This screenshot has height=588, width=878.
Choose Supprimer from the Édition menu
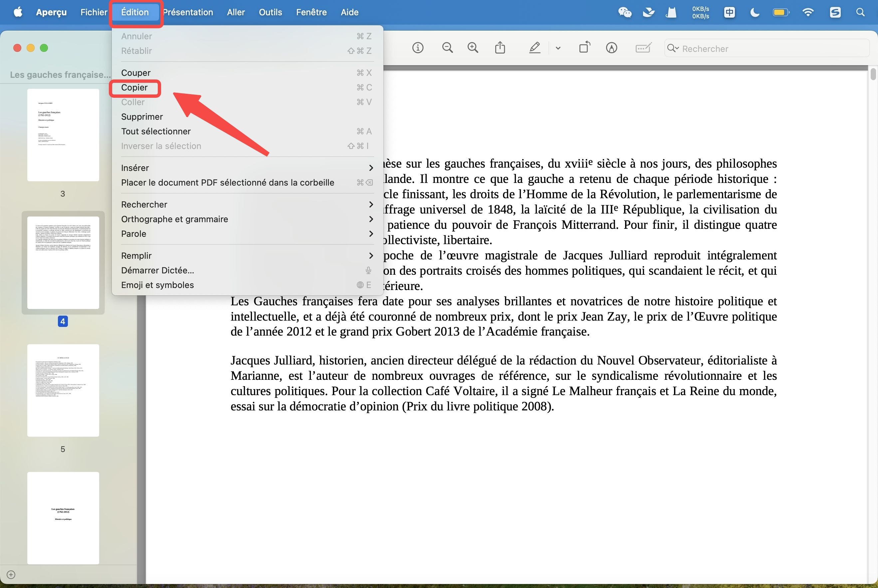(247, 117)
